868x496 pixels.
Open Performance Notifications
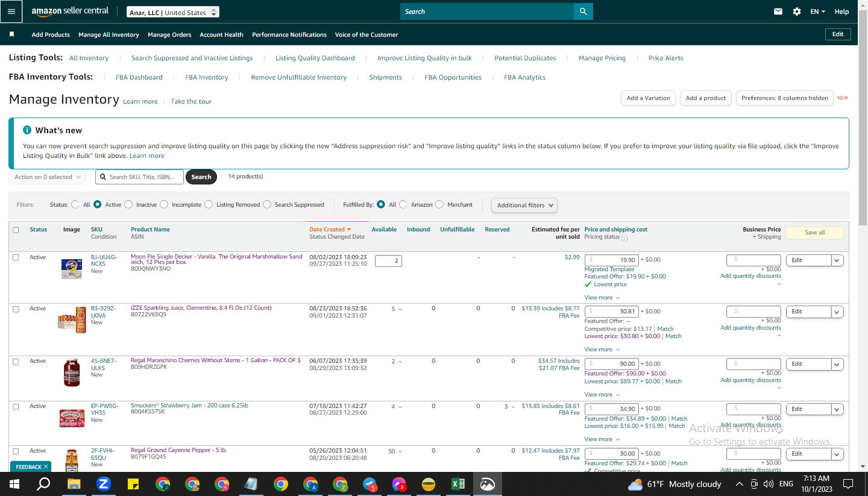[289, 34]
